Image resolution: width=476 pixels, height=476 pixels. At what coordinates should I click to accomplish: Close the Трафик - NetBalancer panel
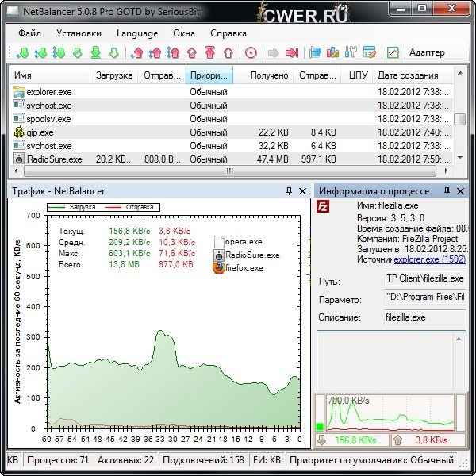(x=302, y=191)
